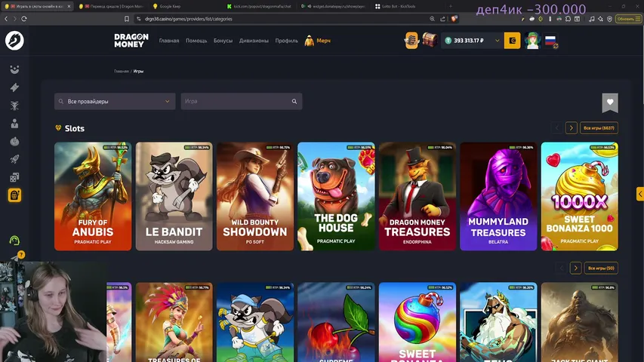Open 'Профиль' navigation item
This screenshot has height=362, width=644.
pyautogui.click(x=287, y=41)
